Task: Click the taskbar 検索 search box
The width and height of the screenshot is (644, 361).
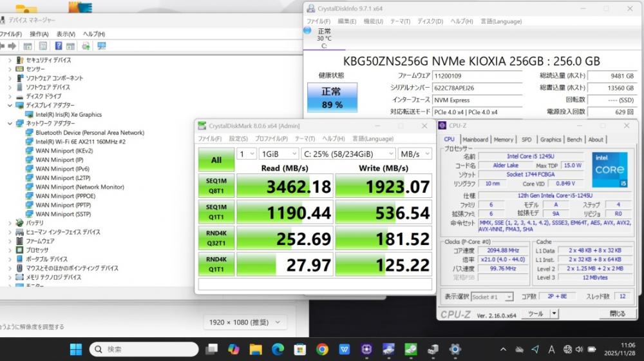Action: 144,349
